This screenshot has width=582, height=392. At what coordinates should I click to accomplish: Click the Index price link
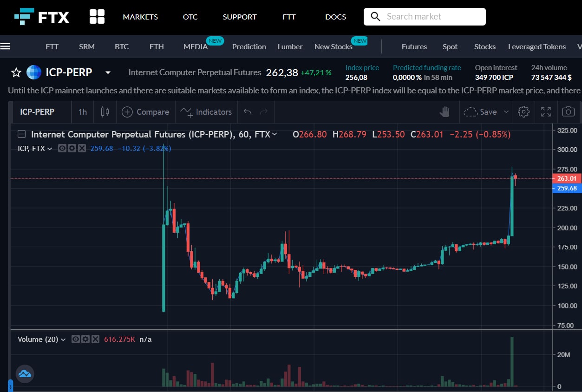[x=362, y=68]
